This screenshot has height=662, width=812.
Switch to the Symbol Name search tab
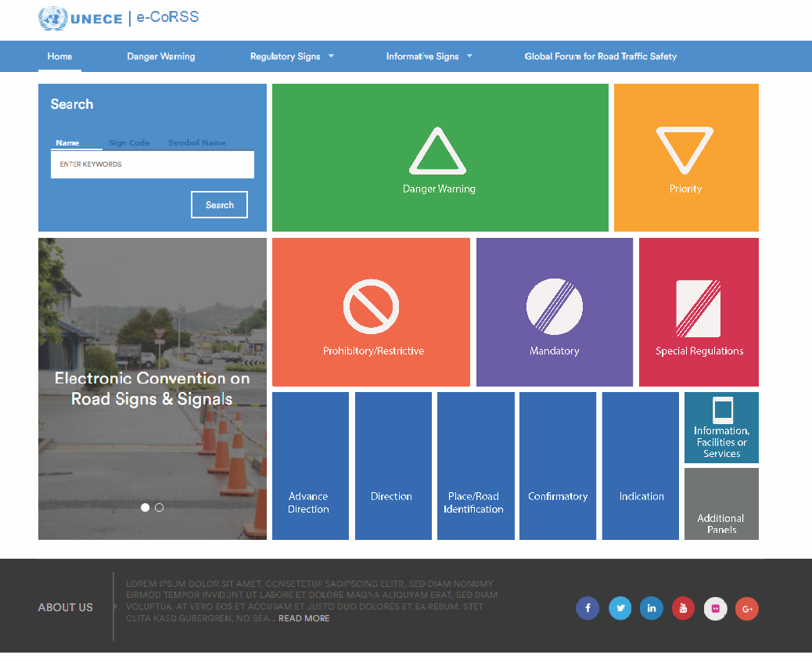pos(196,143)
